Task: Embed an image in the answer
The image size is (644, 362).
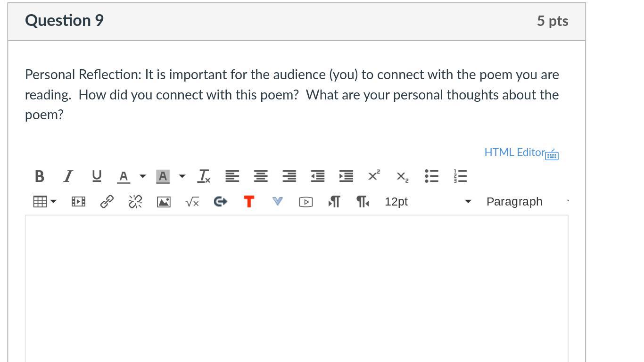Action: [x=164, y=202]
